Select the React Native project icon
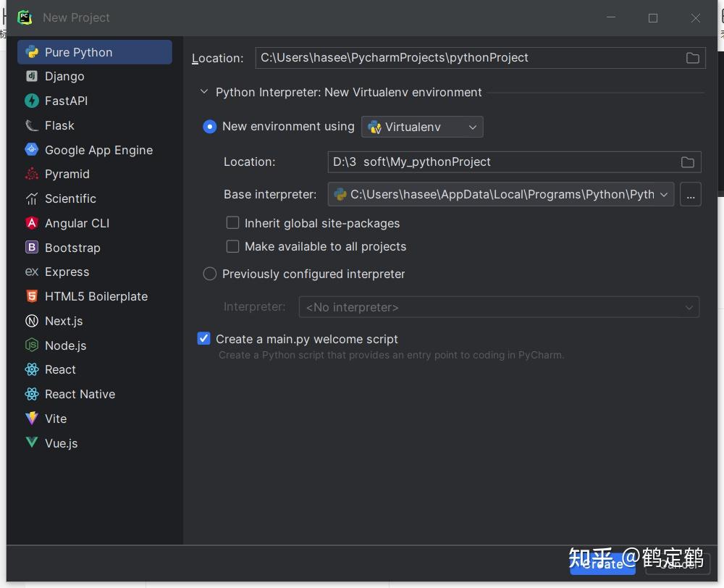Viewport: 724px width, 588px height. point(31,394)
